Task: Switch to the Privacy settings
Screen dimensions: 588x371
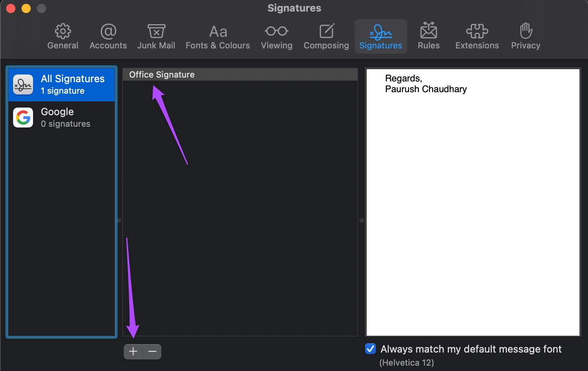Action: click(x=525, y=37)
